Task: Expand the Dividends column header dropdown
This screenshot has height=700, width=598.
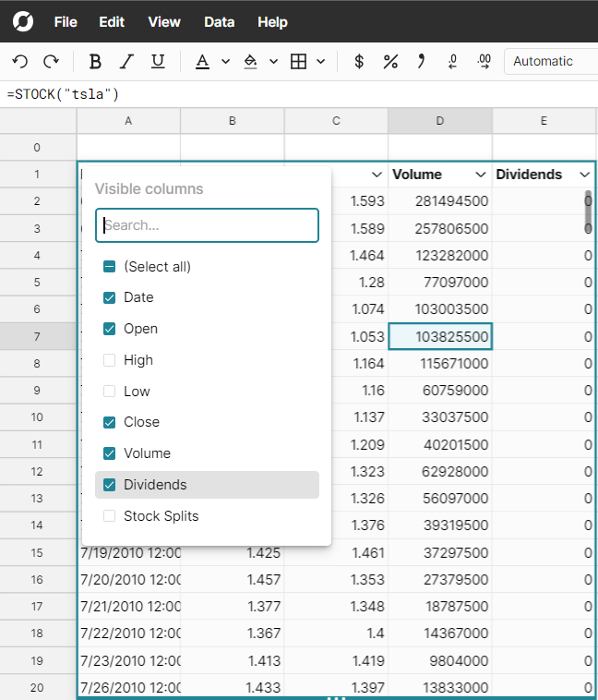Action: (x=584, y=175)
